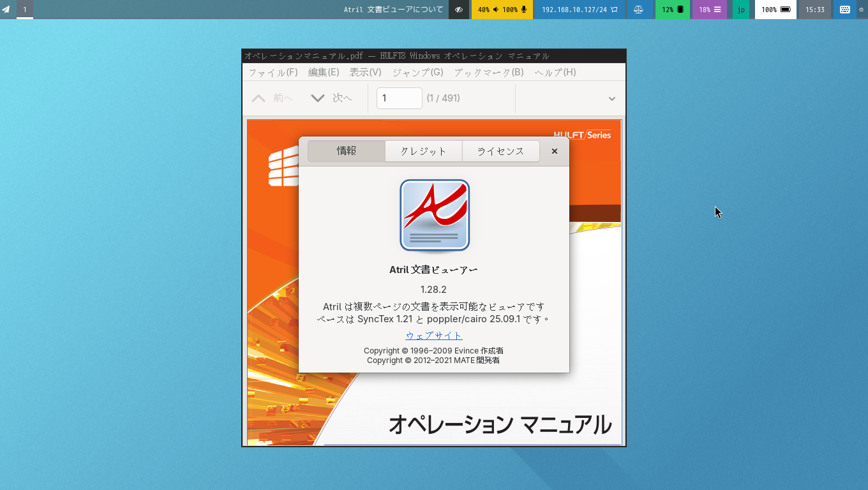This screenshot has height=490, width=868.
Task: Click the microphone icon in the top bar
Action: pyautogui.click(x=524, y=10)
